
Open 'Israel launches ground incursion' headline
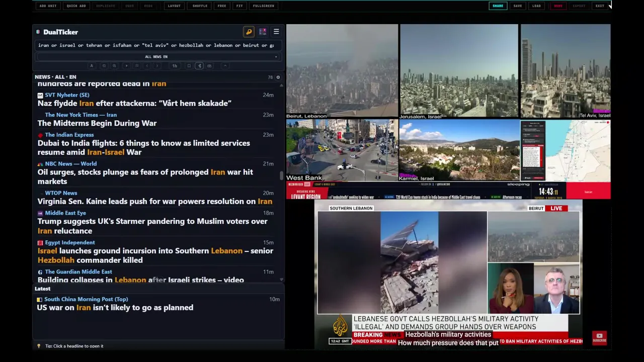[x=155, y=255]
